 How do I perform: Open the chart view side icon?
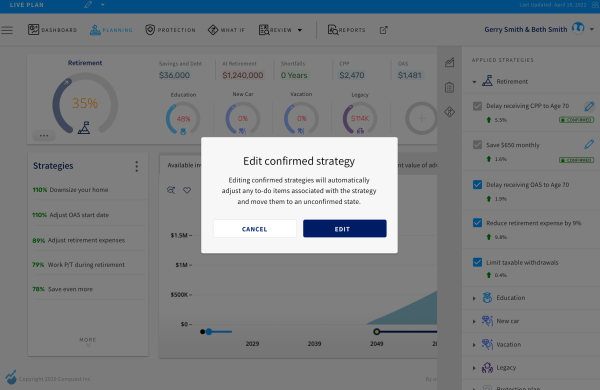pos(449,62)
